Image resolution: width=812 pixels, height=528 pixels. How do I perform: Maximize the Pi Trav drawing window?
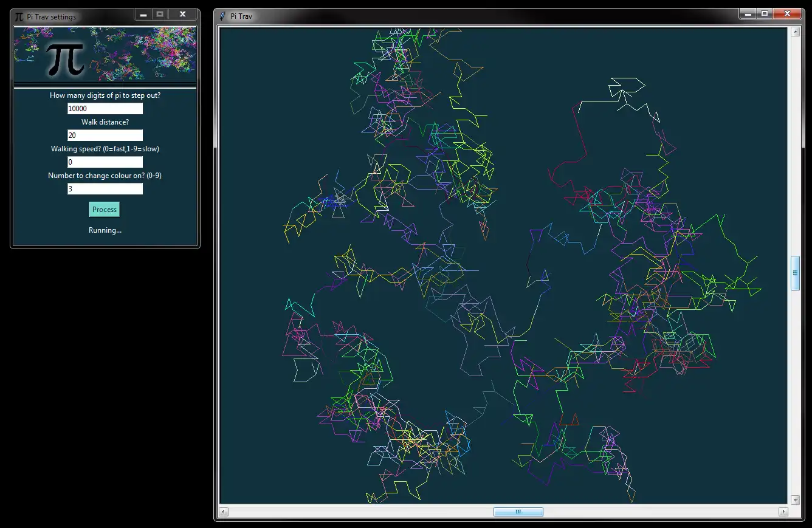pos(765,13)
